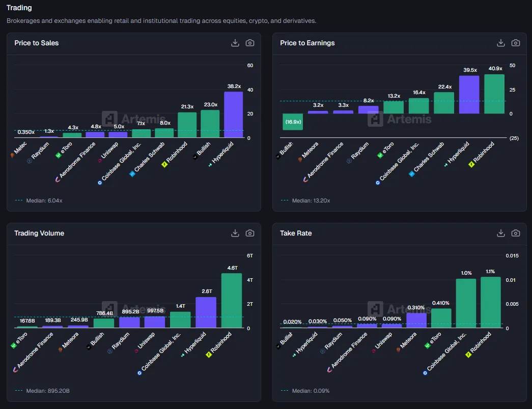Download the Price to Earnings chart
This screenshot has width=532, height=409.
pos(501,43)
